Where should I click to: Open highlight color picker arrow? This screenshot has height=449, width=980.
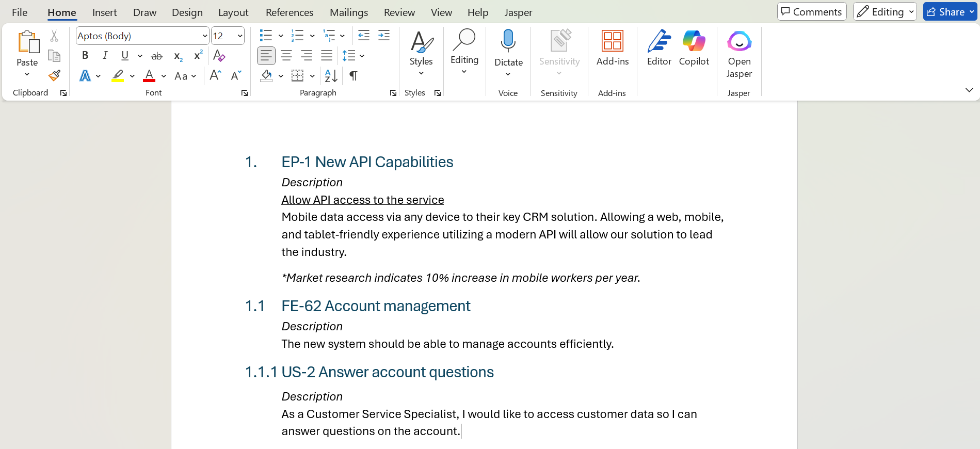132,76
